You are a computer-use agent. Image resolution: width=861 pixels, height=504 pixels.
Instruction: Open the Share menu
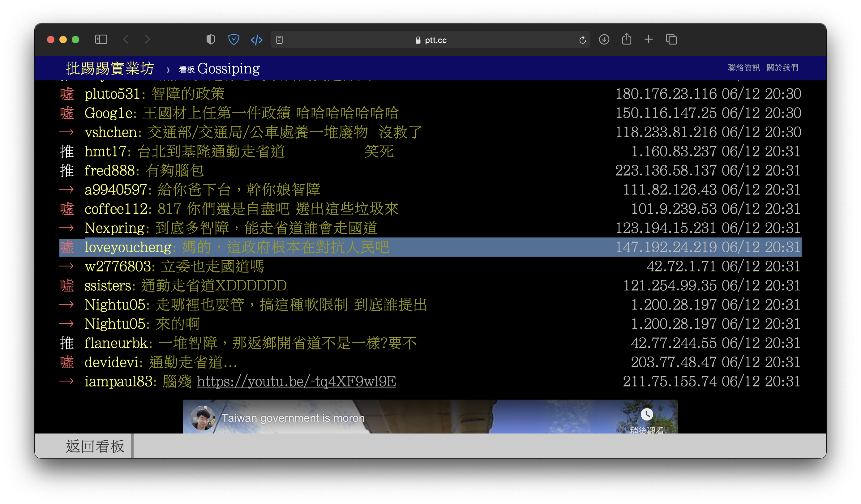626,39
